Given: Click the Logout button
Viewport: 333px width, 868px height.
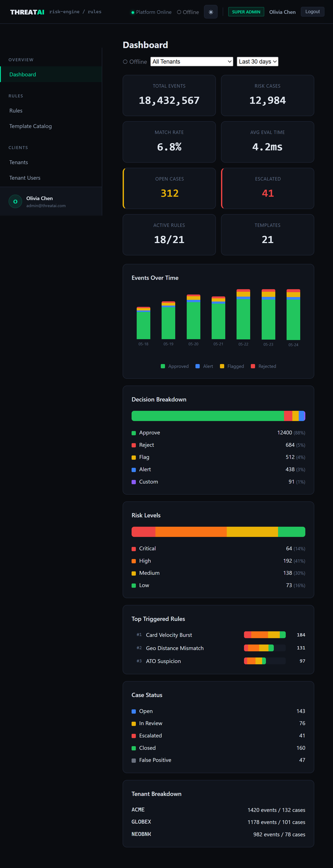Looking at the screenshot, I should [x=312, y=12].
